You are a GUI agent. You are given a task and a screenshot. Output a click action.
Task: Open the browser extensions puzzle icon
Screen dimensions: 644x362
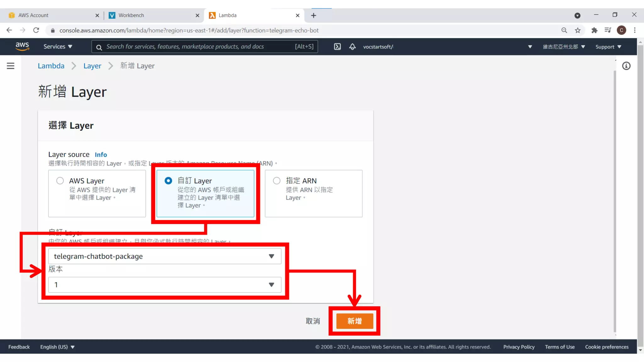click(594, 30)
